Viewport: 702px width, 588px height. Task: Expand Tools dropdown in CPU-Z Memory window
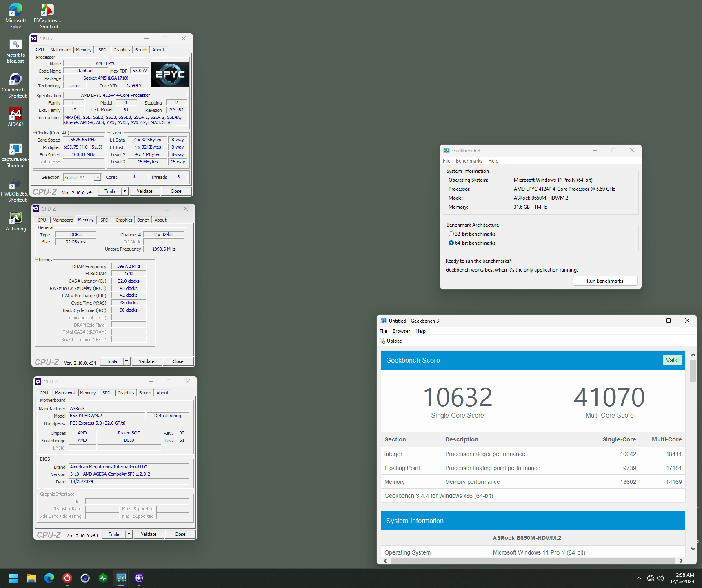point(127,361)
